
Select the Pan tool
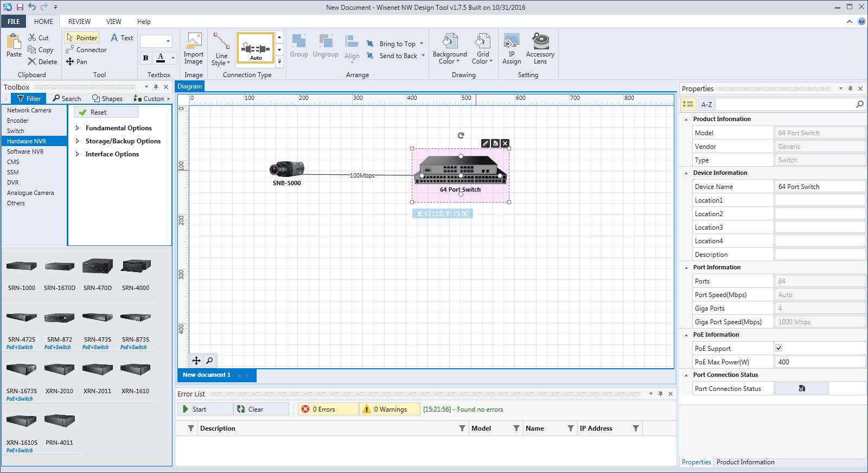[x=76, y=62]
